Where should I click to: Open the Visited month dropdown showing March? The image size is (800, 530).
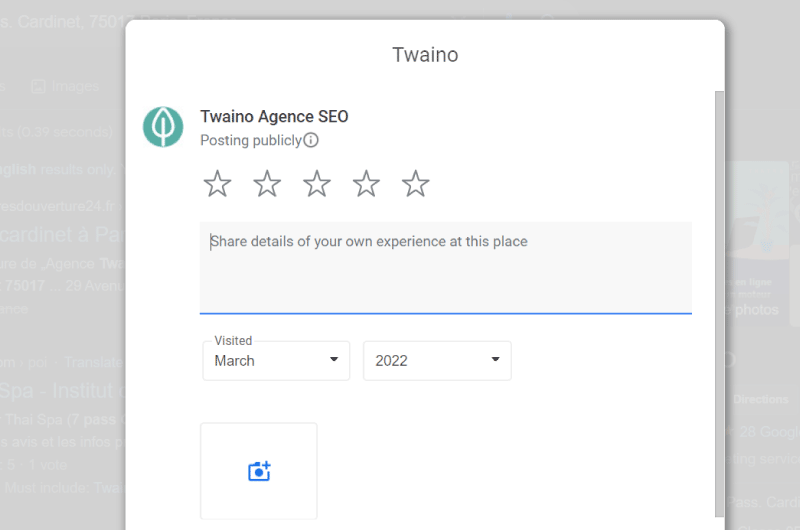276,361
